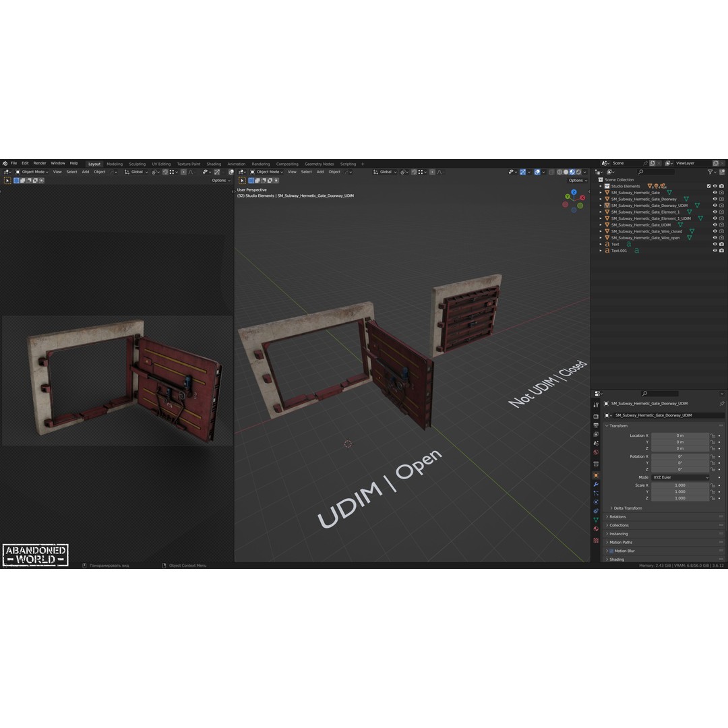Switch to the Shading workspace tab
Screen dimensions: 728x728
coord(214,164)
